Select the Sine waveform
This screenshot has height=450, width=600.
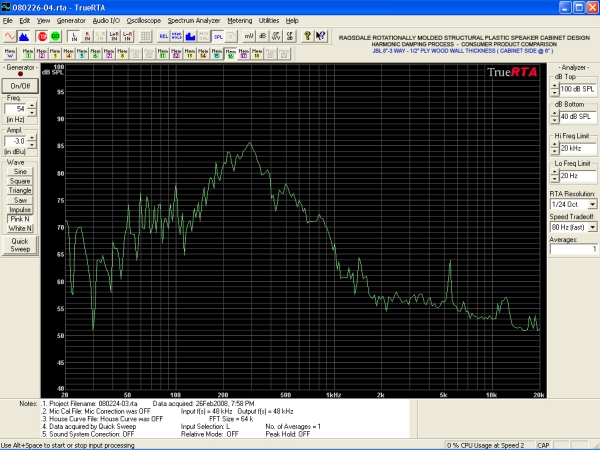tap(19, 172)
